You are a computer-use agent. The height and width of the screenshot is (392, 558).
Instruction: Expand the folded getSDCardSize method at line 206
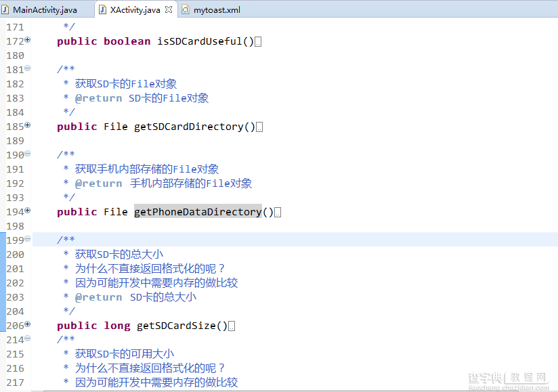click(x=28, y=324)
